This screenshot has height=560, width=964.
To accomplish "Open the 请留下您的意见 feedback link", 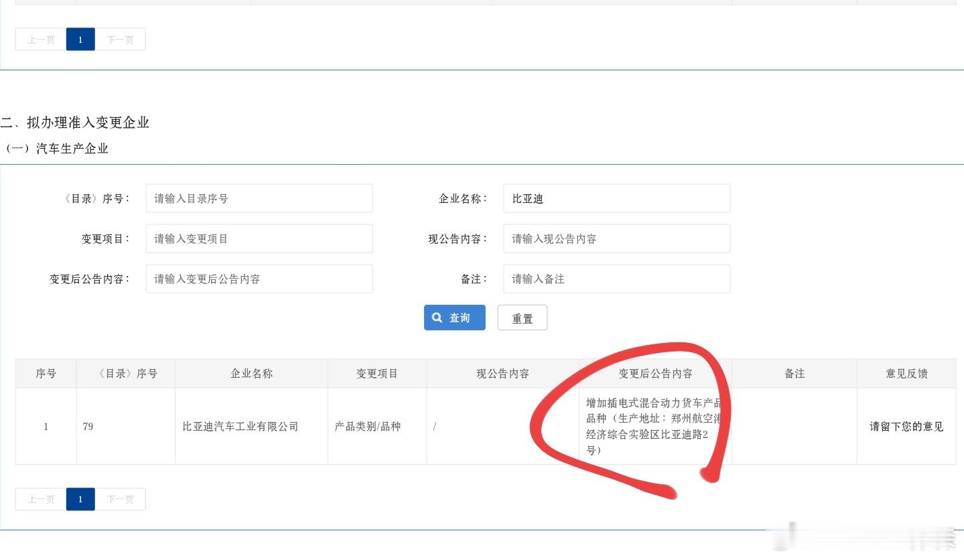I will coord(906,426).
